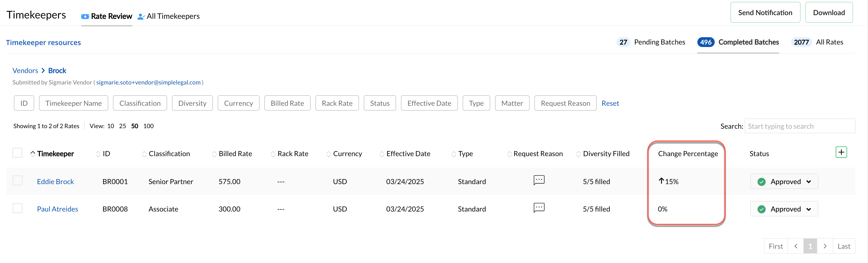Open the Effective Date filter
The height and width of the screenshot is (263, 868).
point(429,103)
